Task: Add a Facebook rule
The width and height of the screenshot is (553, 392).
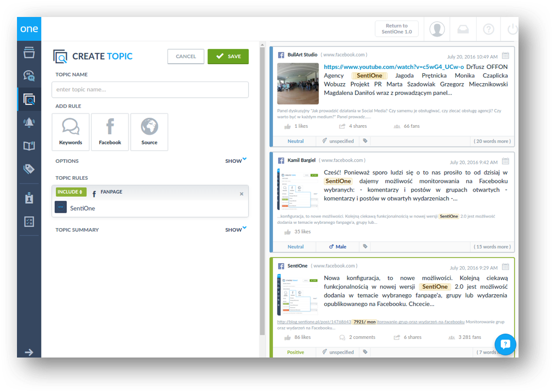Action: pyautogui.click(x=110, y=132)
